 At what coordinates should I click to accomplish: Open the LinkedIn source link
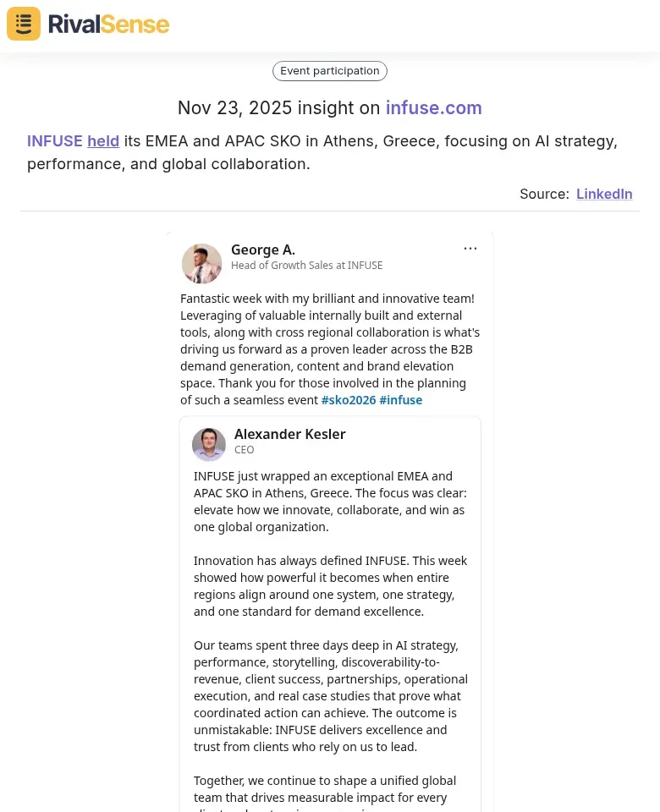[x=604, y=194]
